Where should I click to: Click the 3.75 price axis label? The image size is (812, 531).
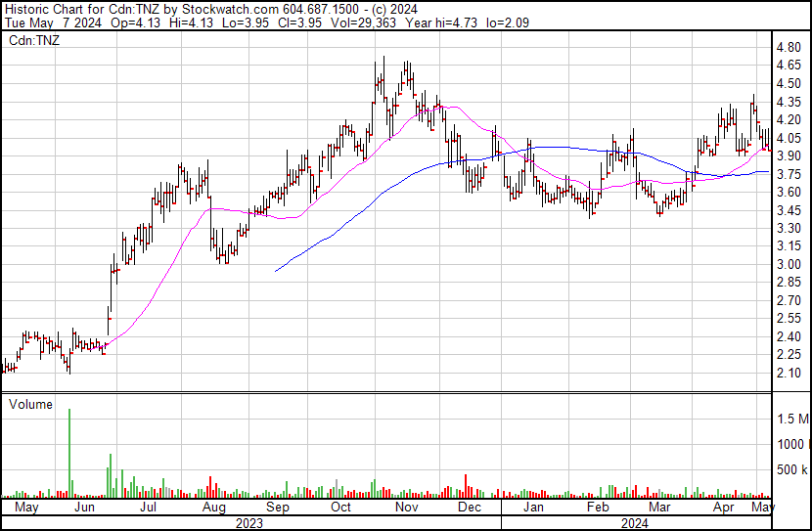pyautogui.click(x=788, y=174)
